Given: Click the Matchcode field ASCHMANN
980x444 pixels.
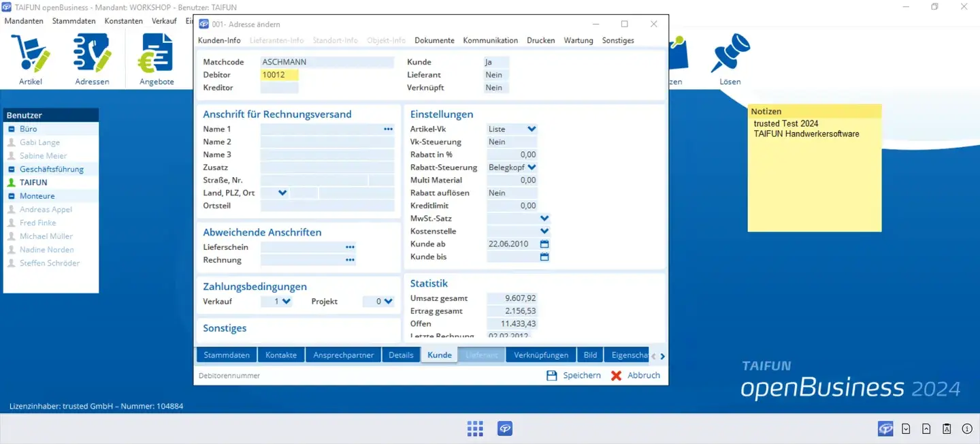Looking at the screenshot, I should click(x=327, y=62).
